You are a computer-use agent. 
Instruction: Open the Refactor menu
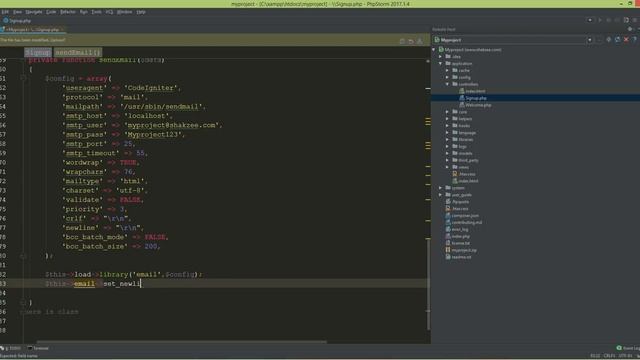point(68,12)
